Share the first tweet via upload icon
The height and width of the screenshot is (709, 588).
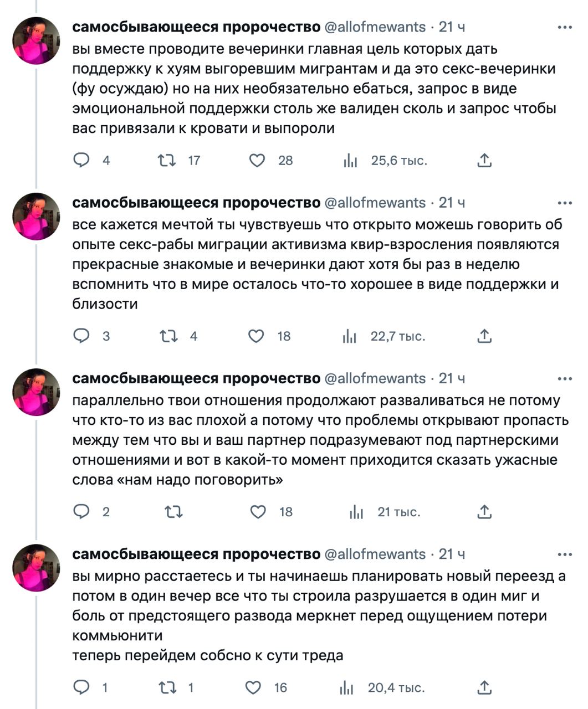pyautogui.click(x=484, y=161)
